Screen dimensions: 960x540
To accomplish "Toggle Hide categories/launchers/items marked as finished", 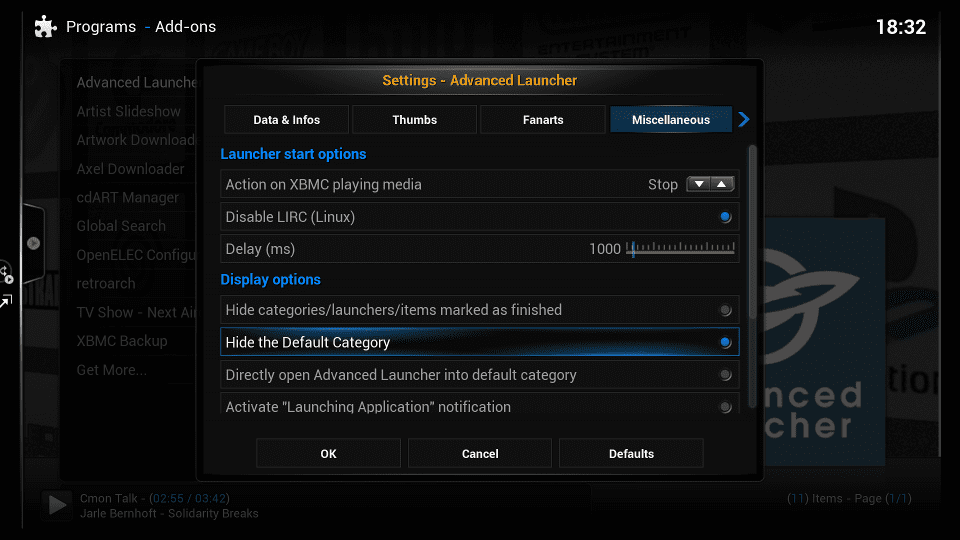I will 726,310.
